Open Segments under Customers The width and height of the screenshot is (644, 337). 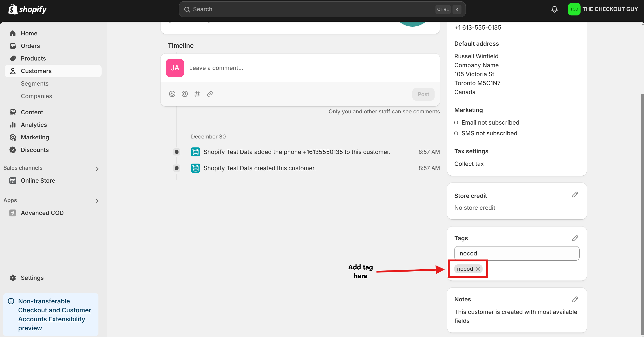click(x=35, y=83)
